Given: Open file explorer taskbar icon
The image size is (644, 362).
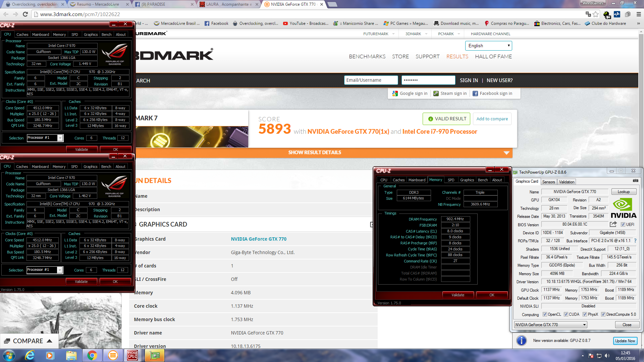Looking at the screenshot, I should [x=71, y=355].
